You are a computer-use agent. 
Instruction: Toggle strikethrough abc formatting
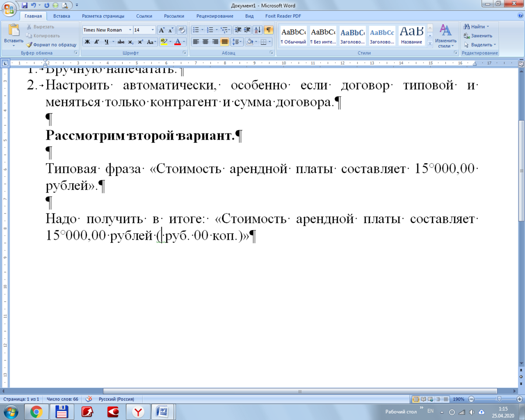click(121, 42)
